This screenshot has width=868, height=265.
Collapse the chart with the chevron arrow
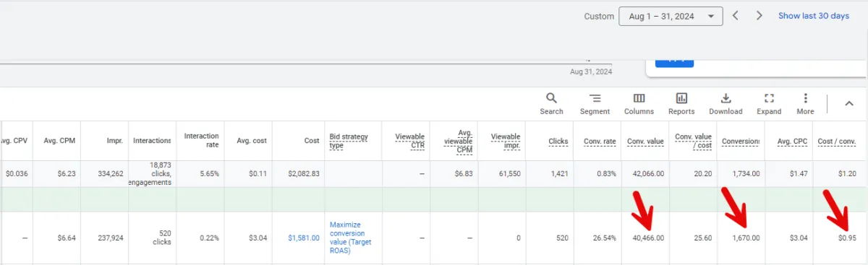(849, 103)
